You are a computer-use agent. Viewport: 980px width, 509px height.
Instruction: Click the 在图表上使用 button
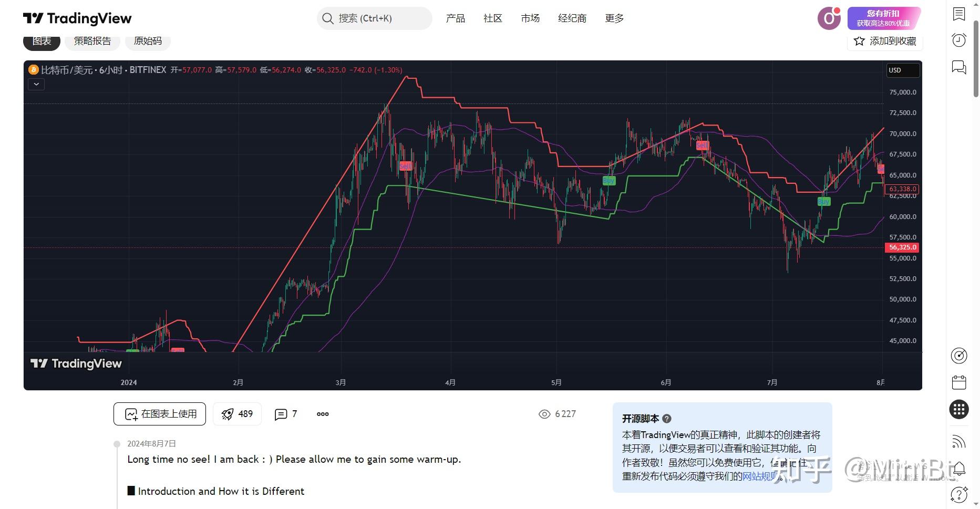pyautogui.click(x=159, y=414)
